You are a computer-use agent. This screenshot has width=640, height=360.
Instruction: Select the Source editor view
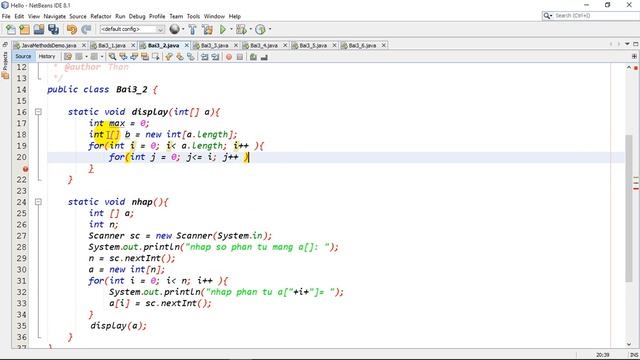click(23, 56)
